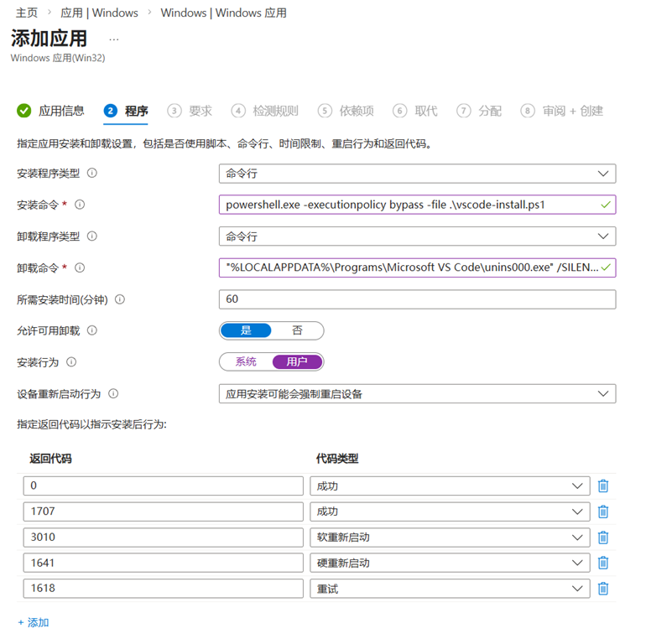The width and height of the screenshot is (651, 644).
Task: Open the 要求 step tab
Action: click(190, 111)
